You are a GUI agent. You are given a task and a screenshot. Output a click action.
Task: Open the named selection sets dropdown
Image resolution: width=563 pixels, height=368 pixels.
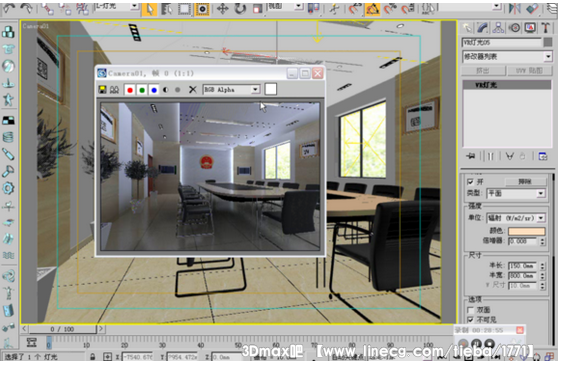tap(470, 6)
